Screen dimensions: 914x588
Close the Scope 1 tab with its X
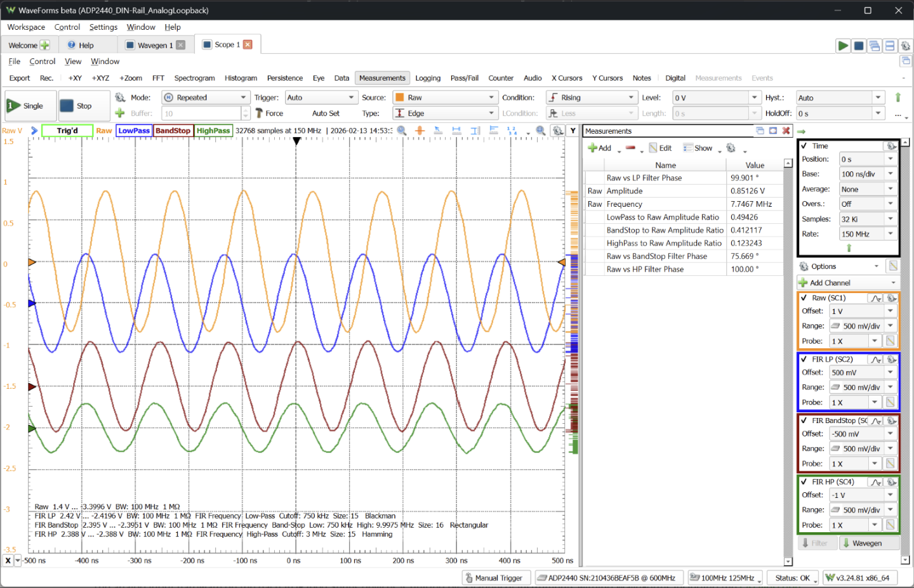point(248,44)
